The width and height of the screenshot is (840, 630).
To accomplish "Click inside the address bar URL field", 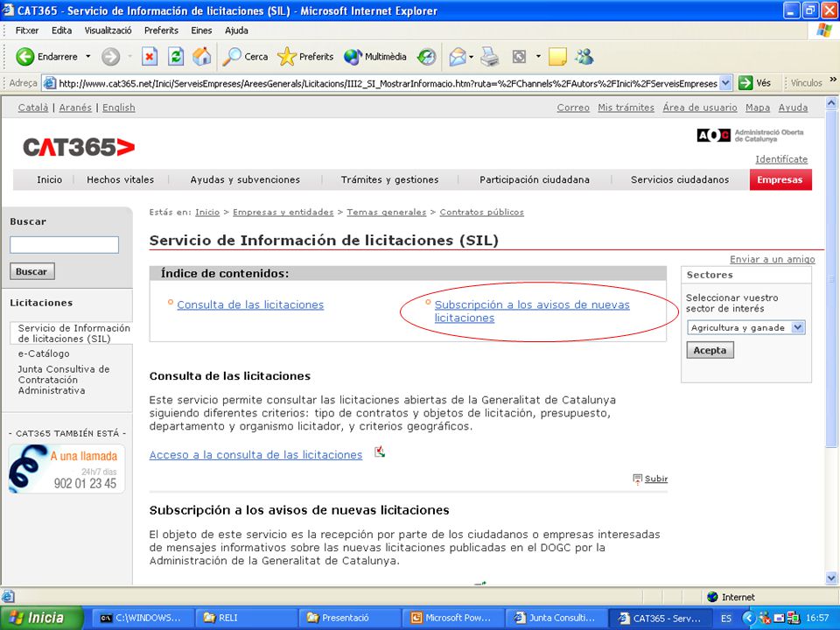I will pos(388,83).
